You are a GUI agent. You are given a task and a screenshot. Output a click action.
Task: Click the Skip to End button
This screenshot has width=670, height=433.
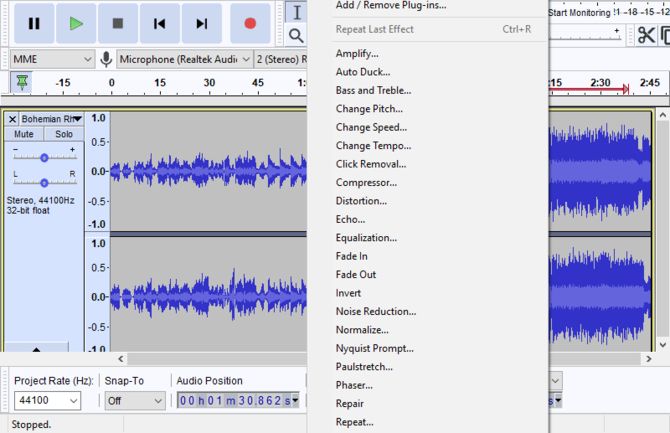click(202, 22)
